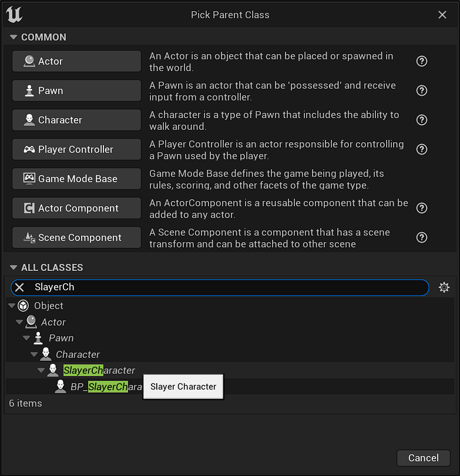Cancel the Pick Parent Class dialog
Viewport: 460px width, 476px height.
(424, 458)
